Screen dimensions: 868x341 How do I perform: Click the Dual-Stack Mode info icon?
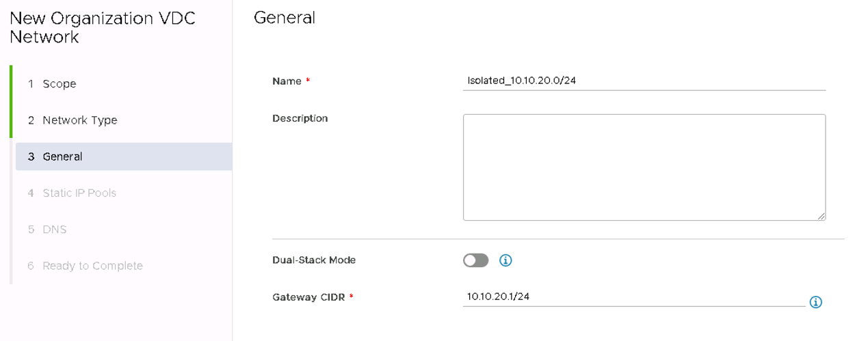pyautogui.click(x=505, y=260)
